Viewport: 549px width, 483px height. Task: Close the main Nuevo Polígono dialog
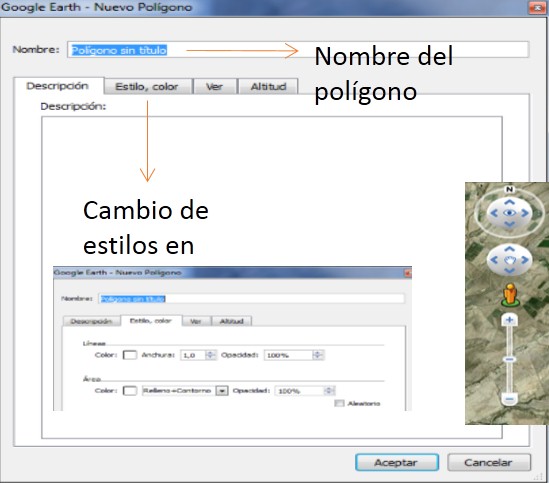point(537,8)
